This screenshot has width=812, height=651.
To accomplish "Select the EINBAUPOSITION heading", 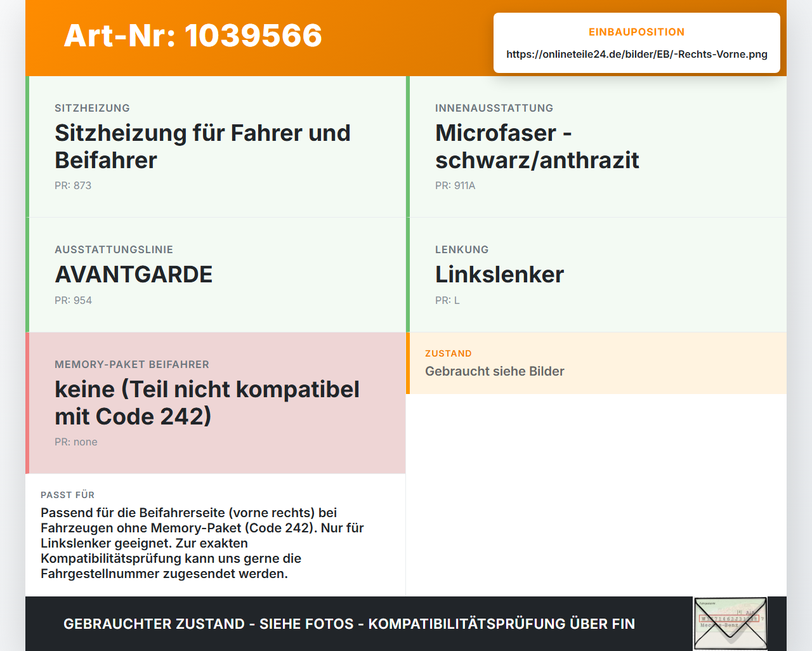I will [x=636, y=32].
